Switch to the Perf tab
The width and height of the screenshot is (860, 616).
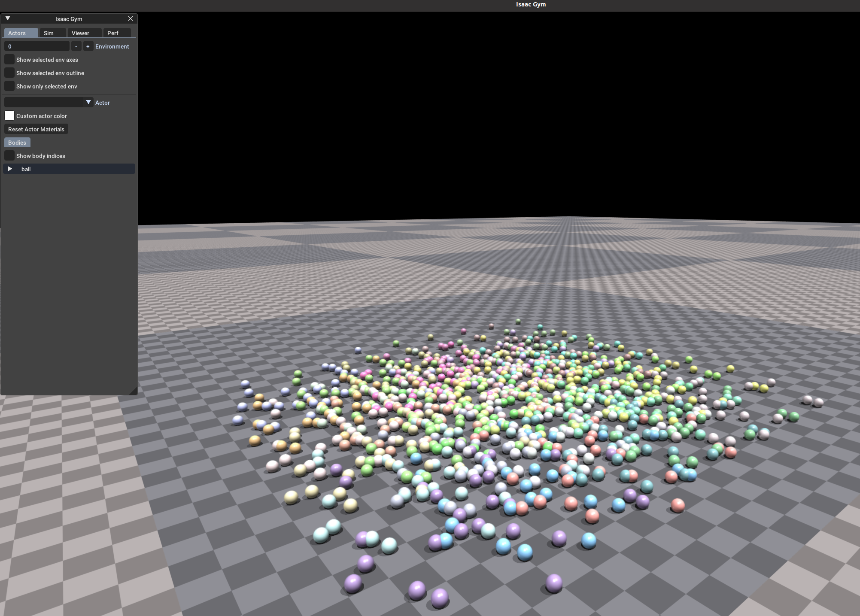pos(113,33)
